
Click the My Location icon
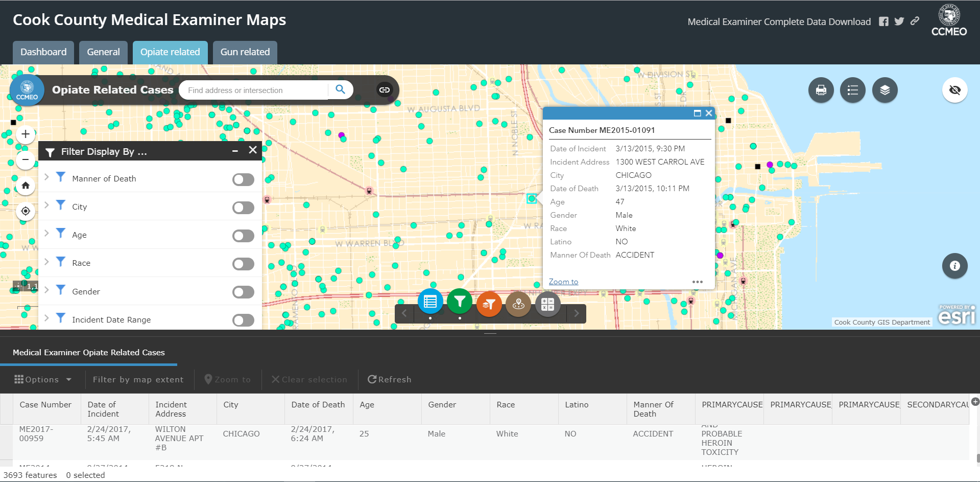(26, 211)
